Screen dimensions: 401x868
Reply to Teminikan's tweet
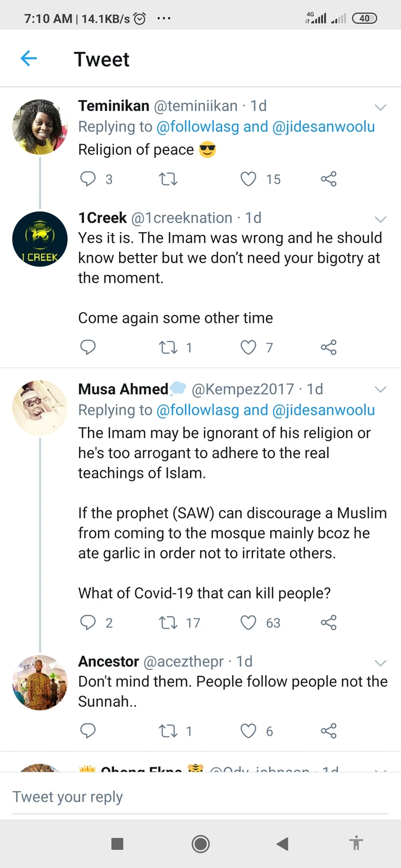click(x=89, y=179)
